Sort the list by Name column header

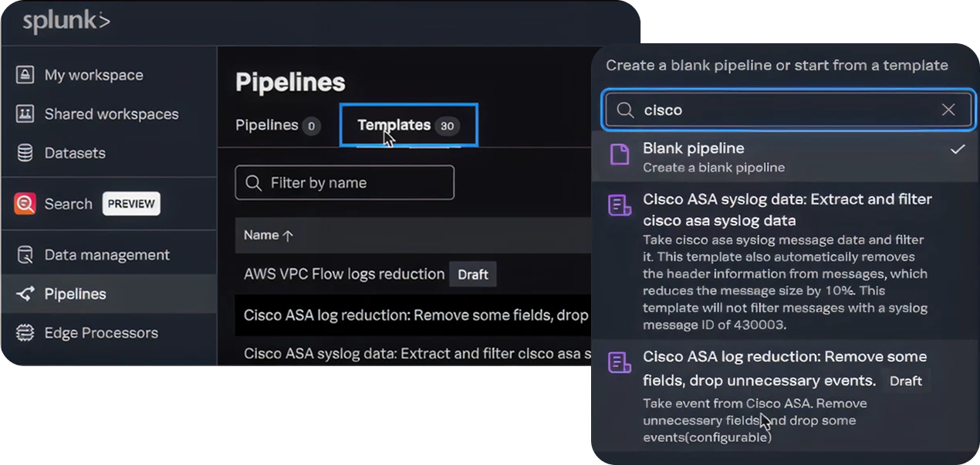268,236
